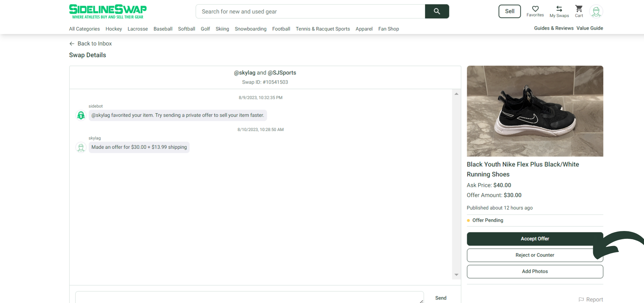The width and height of the screenshot is (644, 303).
Task: Open the Football category
Action: [281, 29]
